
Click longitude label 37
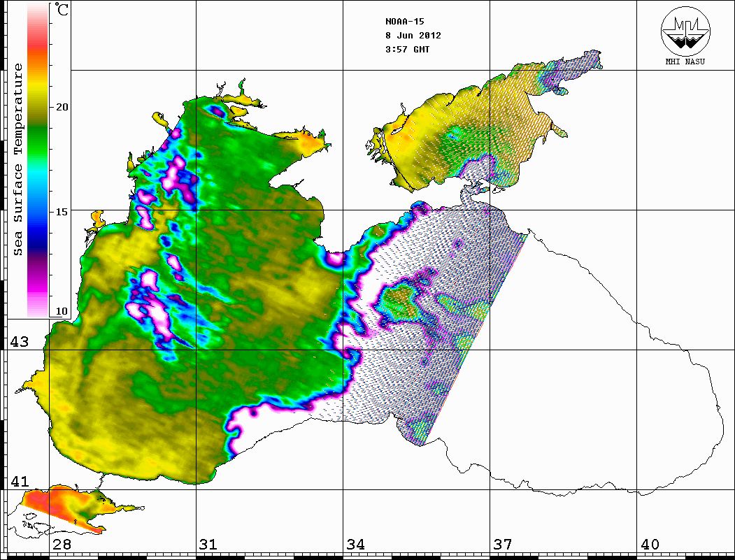(x=503, y=545)
